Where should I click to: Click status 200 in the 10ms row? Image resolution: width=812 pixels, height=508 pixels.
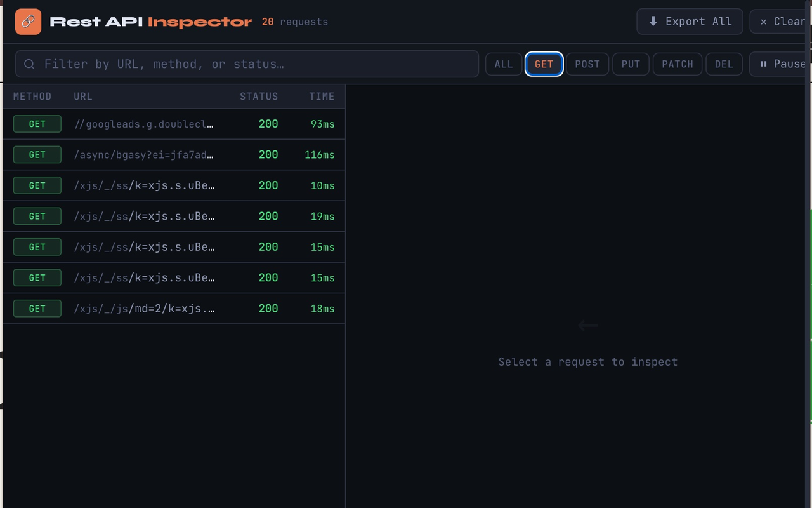click(x=268, y=185)
